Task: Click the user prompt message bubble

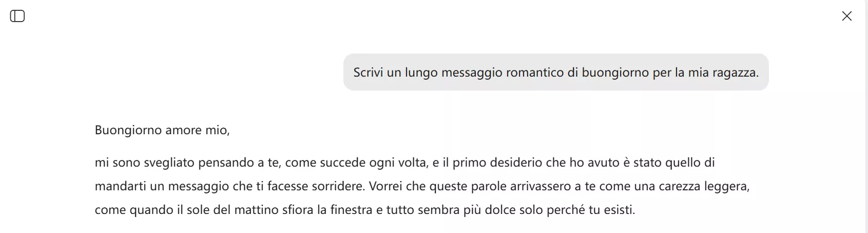Action: tap(555, 73)
